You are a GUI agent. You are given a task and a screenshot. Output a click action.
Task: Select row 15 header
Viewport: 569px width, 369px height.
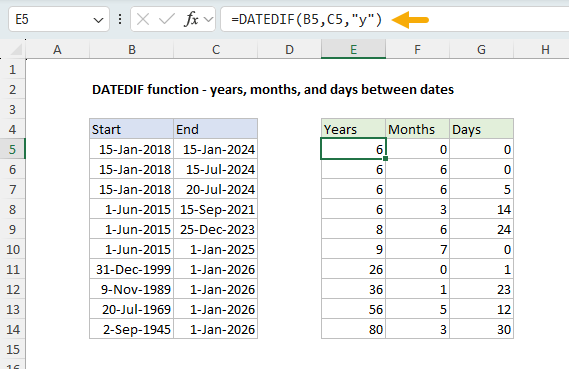13,349
